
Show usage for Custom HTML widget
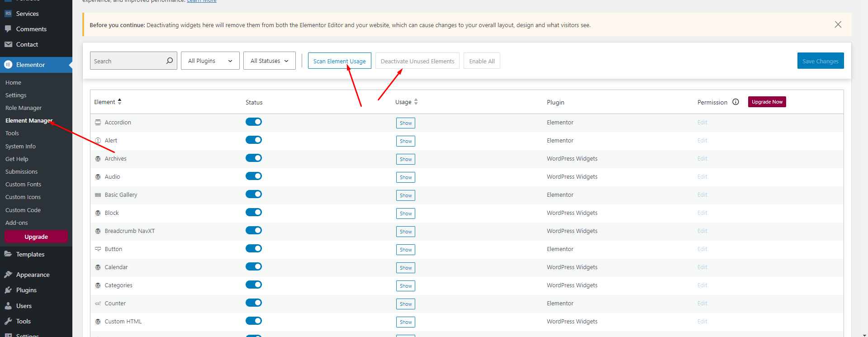click(406, 322)
